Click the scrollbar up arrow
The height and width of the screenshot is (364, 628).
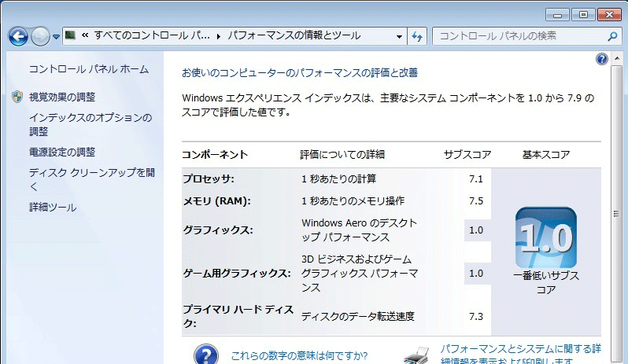(x=617, y=59)
